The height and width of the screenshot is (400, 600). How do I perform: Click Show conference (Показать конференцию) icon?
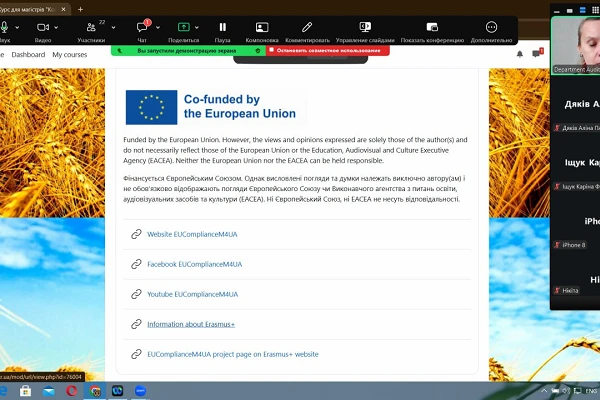432,27
